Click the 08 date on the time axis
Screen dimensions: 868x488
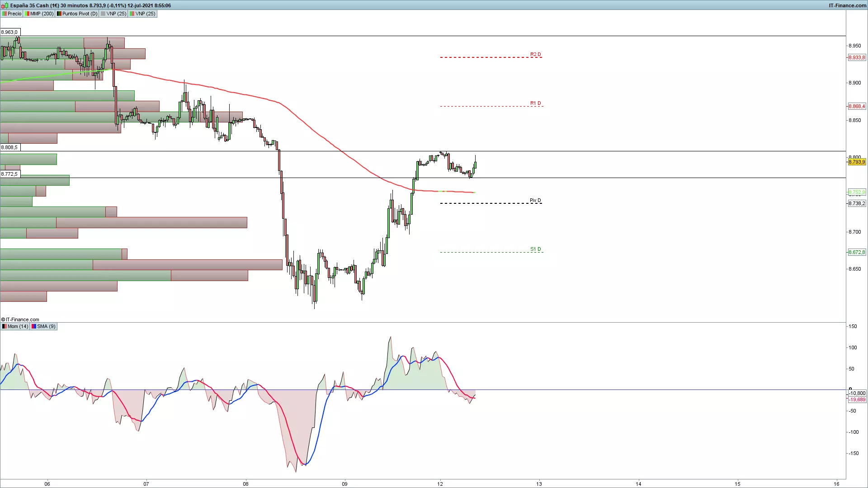(245, 484)
